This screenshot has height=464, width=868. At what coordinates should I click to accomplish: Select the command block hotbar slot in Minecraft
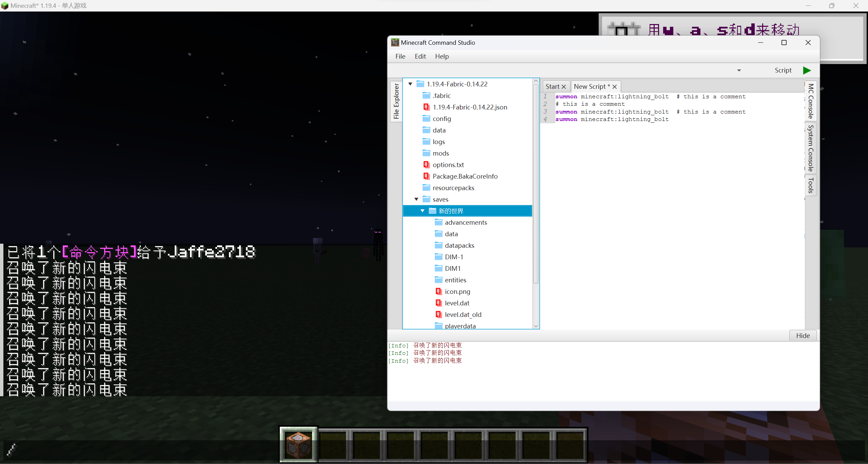click(298, 444)
